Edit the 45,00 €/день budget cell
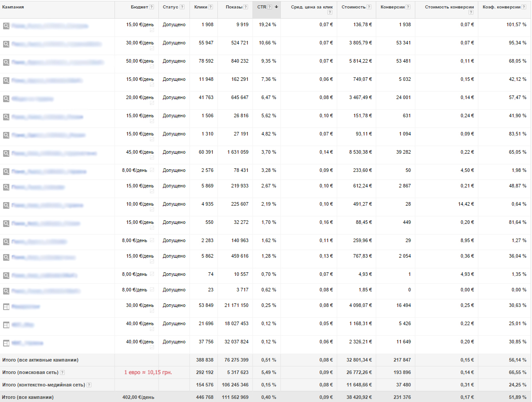The image size is (532, 402). [x=140, y=152]
